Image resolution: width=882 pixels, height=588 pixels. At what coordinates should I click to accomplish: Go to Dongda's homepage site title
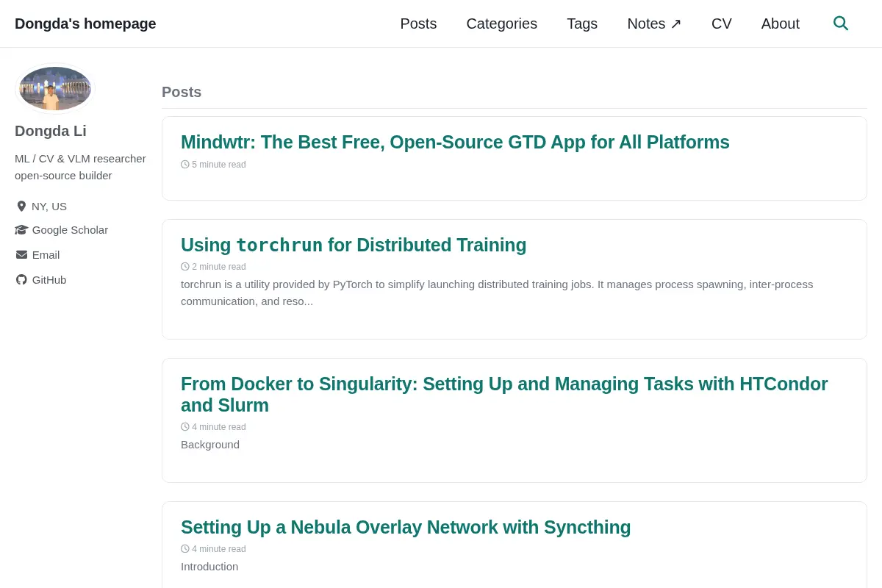[85, 24]
